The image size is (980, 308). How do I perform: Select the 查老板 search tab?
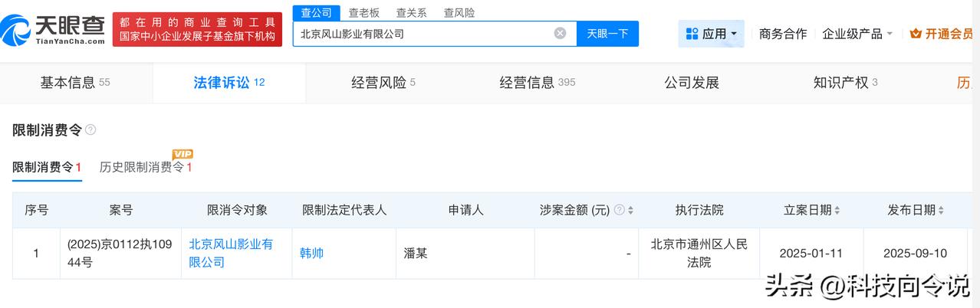(x=363, y=12)
